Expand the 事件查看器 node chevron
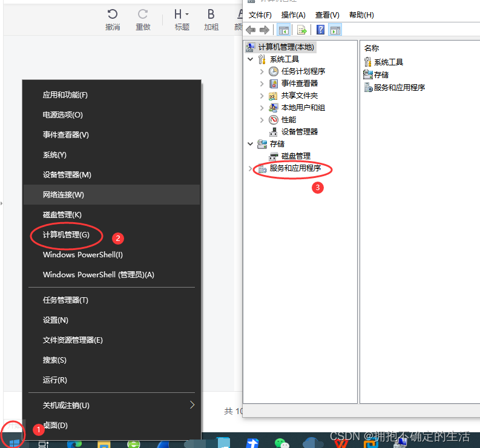The image size is (480, 448). point(261,84)
